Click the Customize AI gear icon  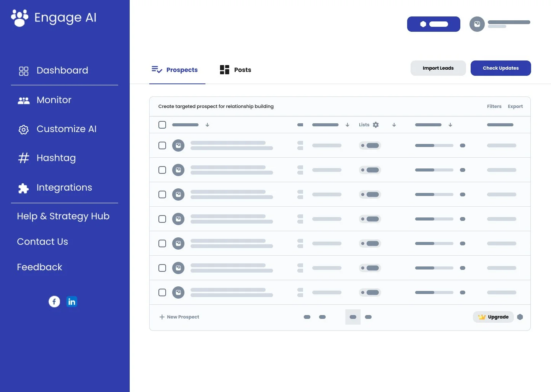(24, 130)
